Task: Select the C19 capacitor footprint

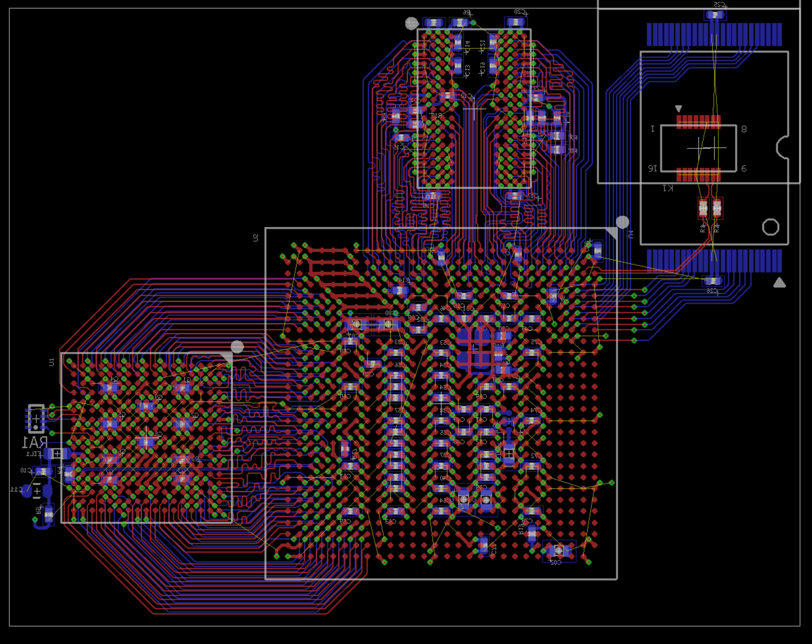Action: click(493, 66)
